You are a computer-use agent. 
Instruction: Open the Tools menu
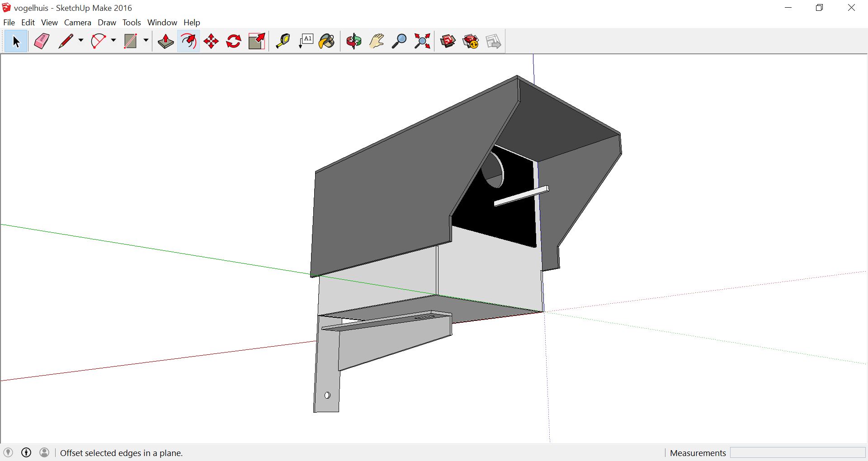click(x=132, y=22)
